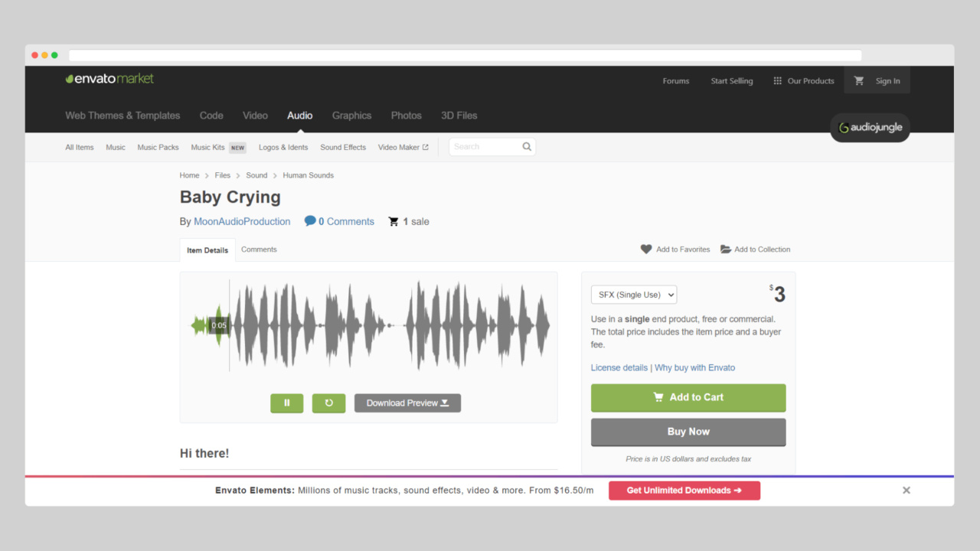Open the SFX (Single Use) license dropdown

click(634, 295)
